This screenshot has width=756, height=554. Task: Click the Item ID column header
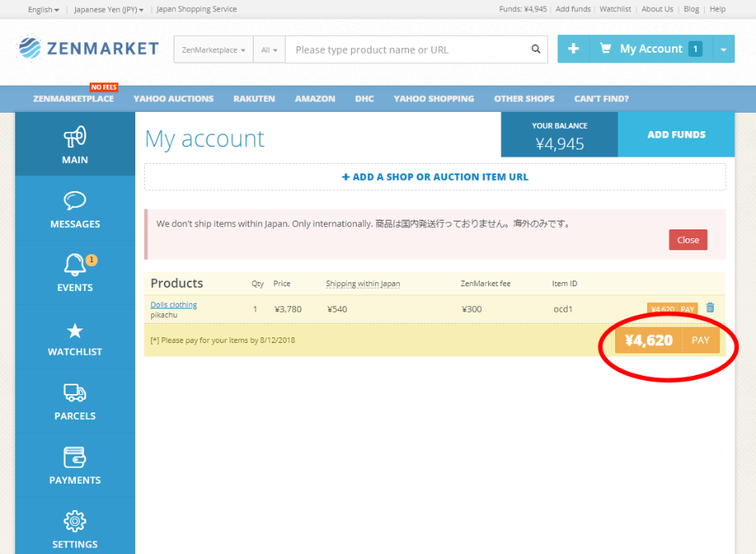tap(564, 284)
